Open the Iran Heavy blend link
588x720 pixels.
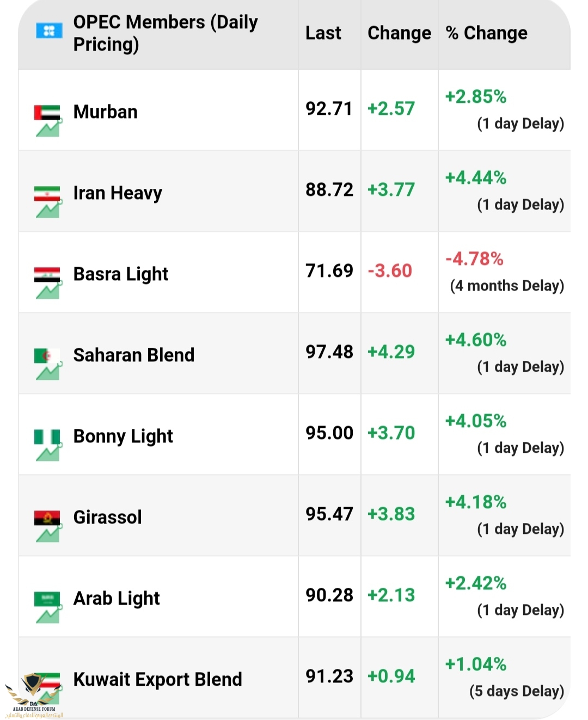coord(118,193)
